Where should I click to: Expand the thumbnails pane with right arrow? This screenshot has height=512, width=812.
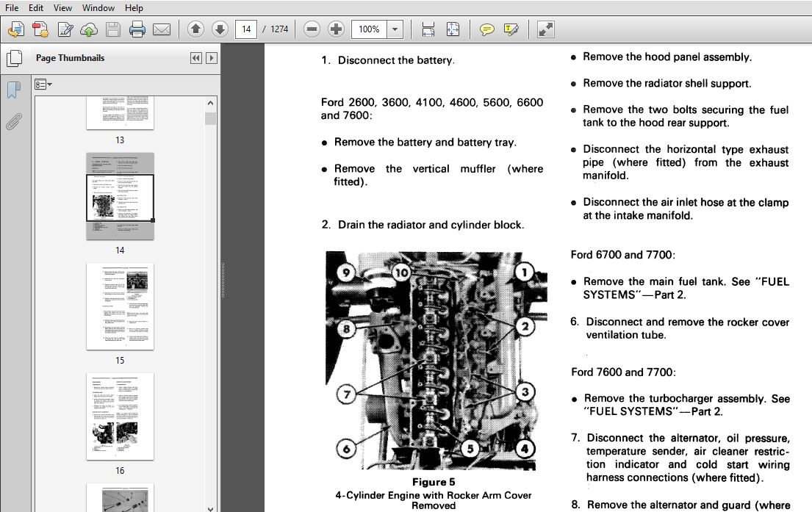pos(212,58)
